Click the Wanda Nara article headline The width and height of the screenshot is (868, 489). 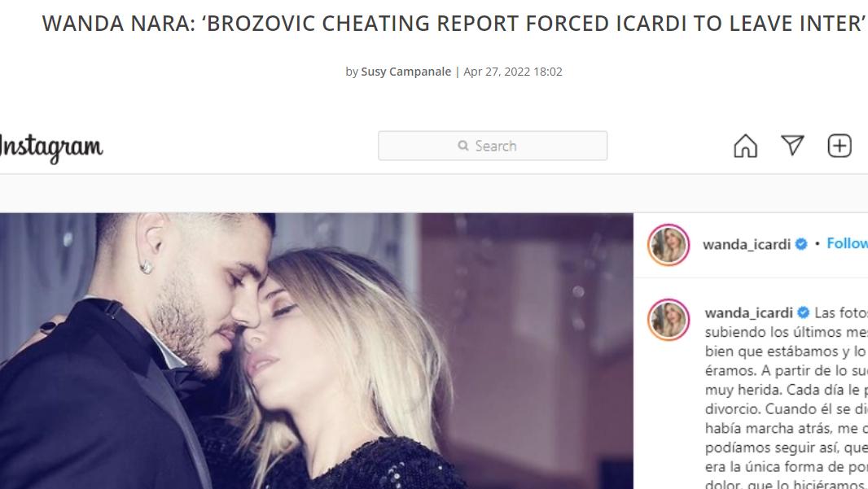454,24
